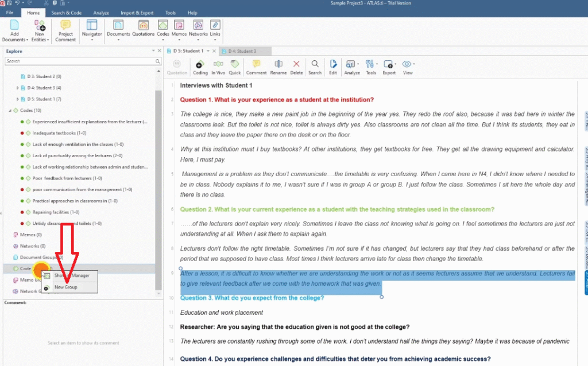Choose New Group from the context menu
The width and height of the screenshot is (588, 366).
65,287
